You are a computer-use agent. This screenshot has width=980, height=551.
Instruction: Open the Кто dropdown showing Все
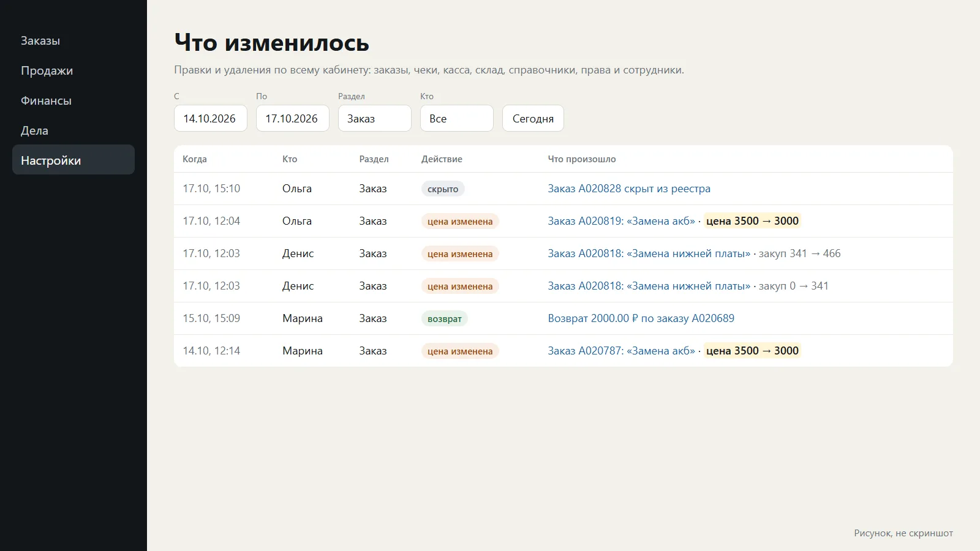click(457, 118)
